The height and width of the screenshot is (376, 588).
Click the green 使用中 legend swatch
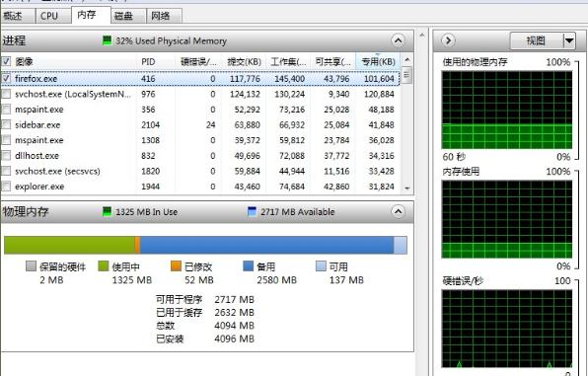pos(104,266)
